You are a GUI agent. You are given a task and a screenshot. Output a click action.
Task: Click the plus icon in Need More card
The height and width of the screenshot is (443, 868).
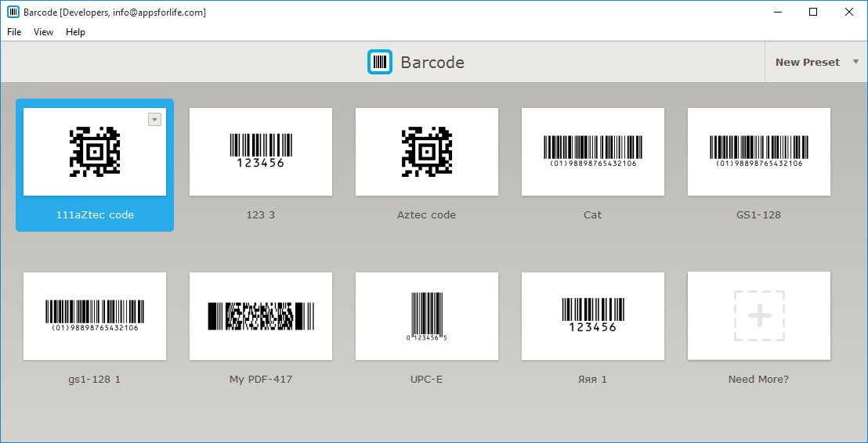(x=760, y=315)
